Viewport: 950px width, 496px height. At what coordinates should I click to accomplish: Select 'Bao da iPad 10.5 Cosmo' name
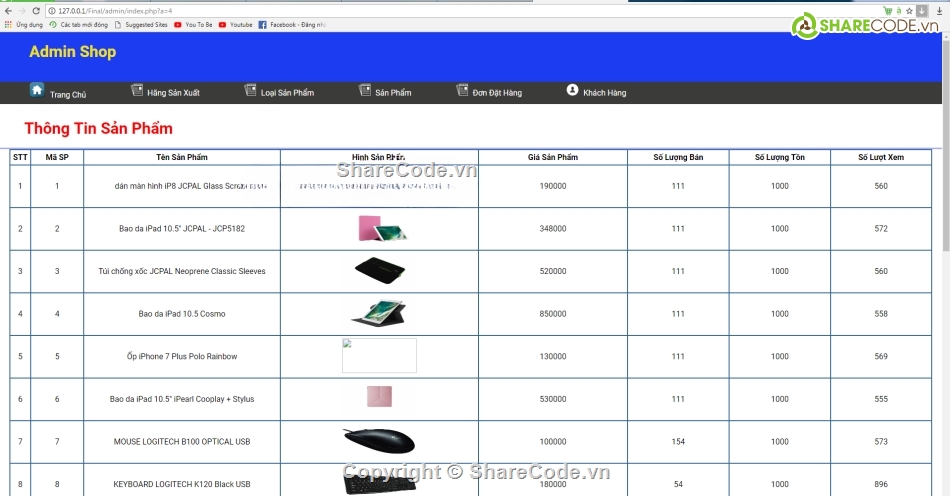pos(182,314)
